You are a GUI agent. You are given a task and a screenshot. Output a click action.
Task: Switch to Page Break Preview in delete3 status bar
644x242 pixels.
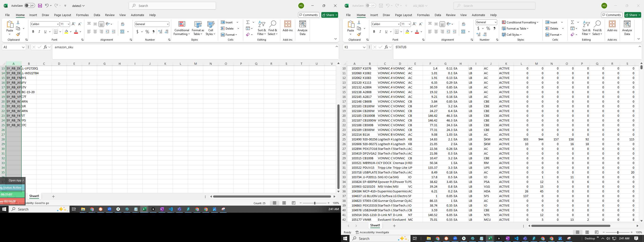pyautogui.click(x=294, y=203)
